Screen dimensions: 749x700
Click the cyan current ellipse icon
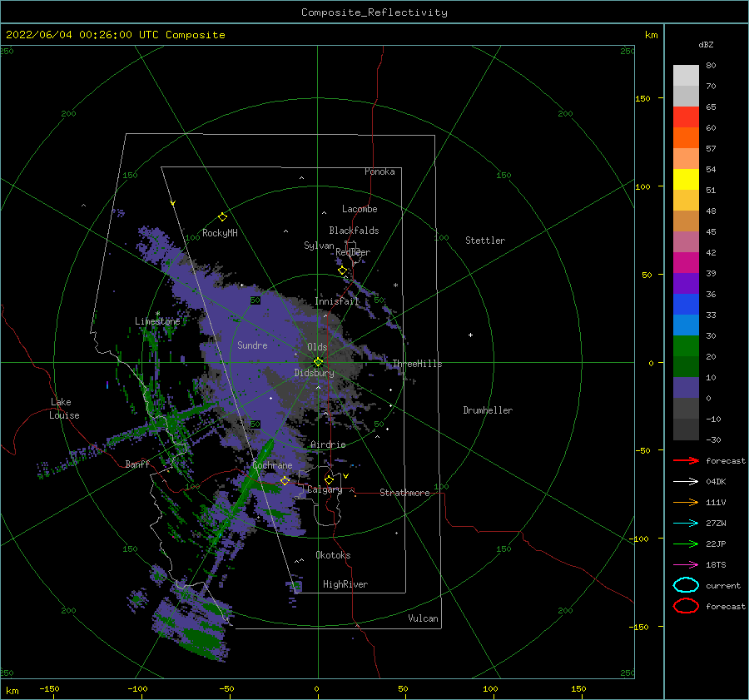(686, 585)
